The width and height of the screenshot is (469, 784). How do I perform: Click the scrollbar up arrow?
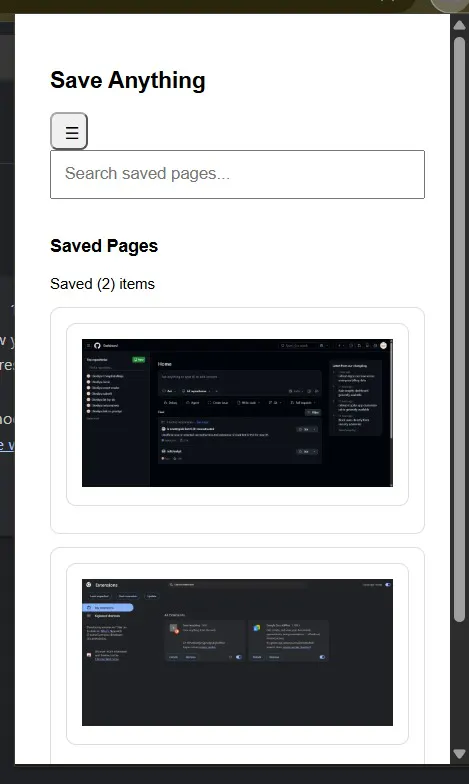click(x=460, y=25)
